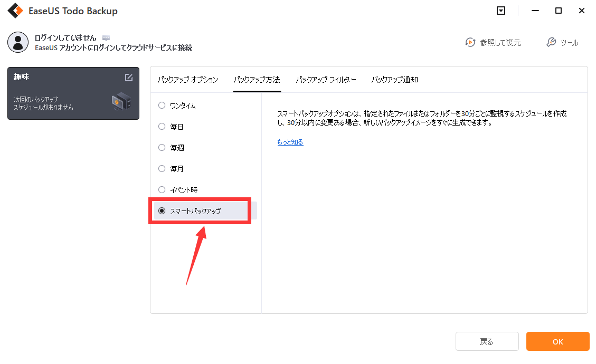This screenshot has width=596, height=364.
Task: Select the スマートバックアップ radio option
Action: point(162,211)
